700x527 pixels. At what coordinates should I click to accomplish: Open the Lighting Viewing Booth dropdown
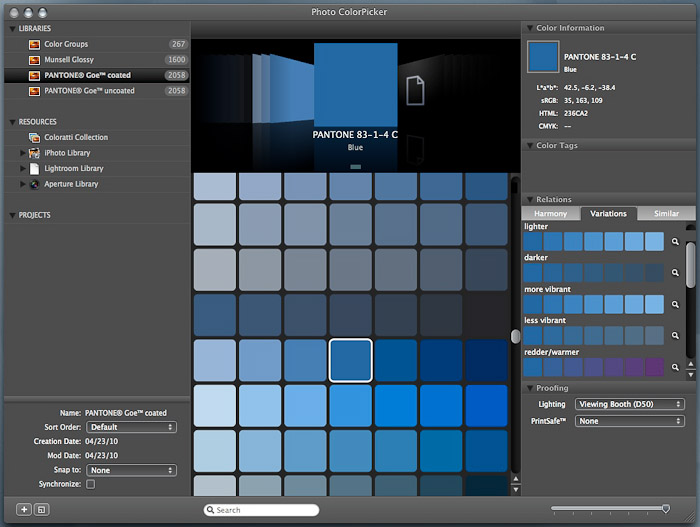[x=629, y=404]
